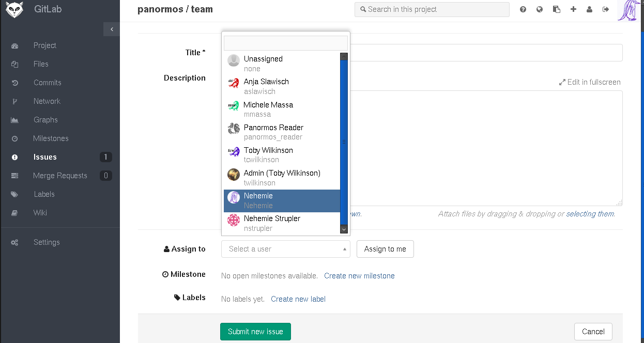Click the plus icon for new project

[573, 9]
